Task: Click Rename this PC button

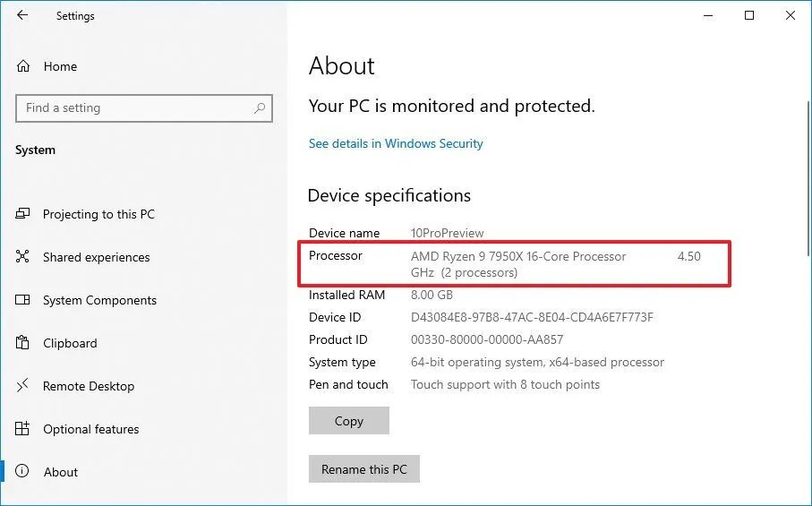Action: click(x=364, y=468)
